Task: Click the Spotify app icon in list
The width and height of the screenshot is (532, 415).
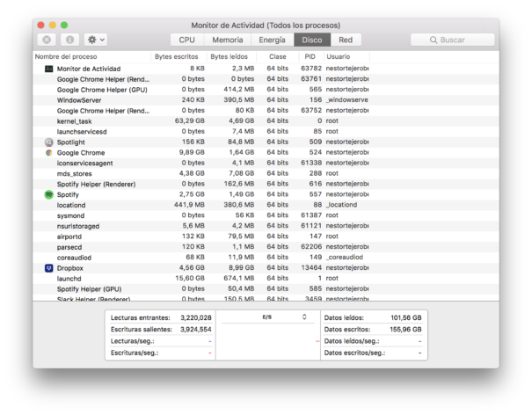Action: pos(48,194)
